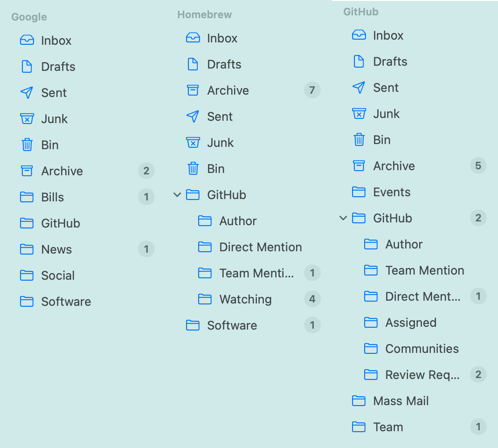Image resolution: width=498 pixels, height=448 pixels.
Task: Click the Review Req... unread badge 2
Action: (478, 374)
